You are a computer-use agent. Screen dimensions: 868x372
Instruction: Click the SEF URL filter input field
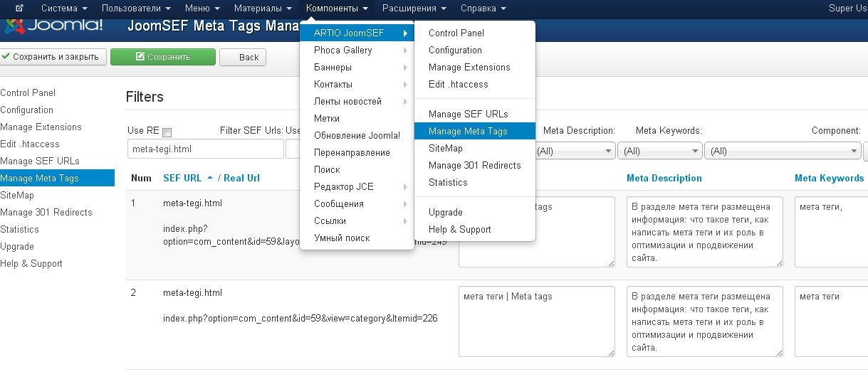(205, 149)
